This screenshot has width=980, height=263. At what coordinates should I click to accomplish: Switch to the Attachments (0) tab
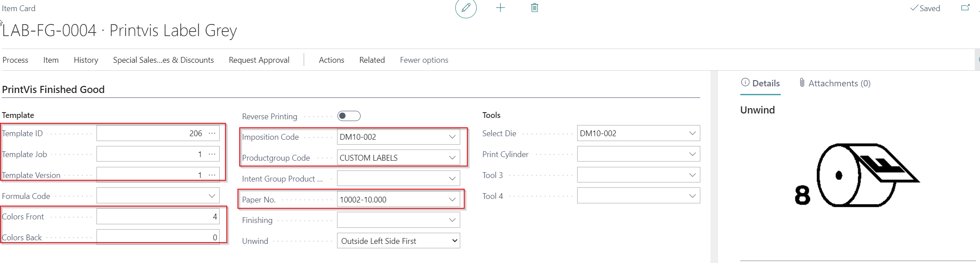point(835,83)
